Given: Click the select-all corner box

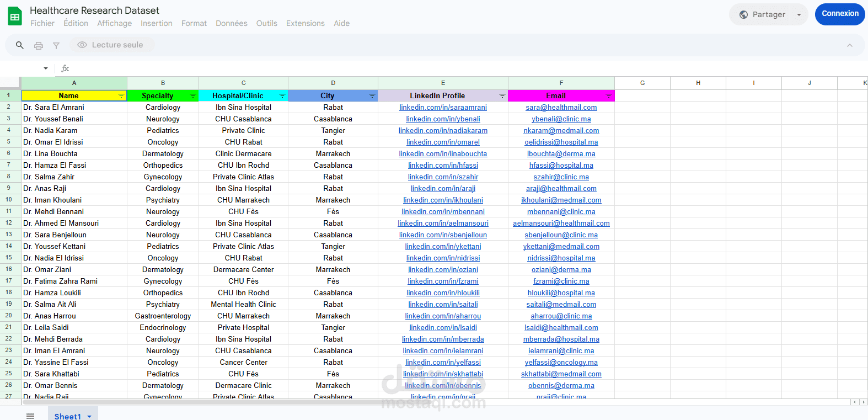Looking at the screenshot, I should pyautogui.click(x=10, y=83).
